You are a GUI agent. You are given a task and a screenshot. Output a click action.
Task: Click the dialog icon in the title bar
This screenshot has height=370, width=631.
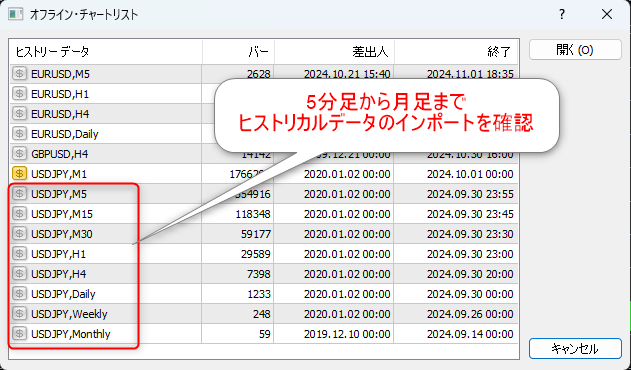coord(16,14)
